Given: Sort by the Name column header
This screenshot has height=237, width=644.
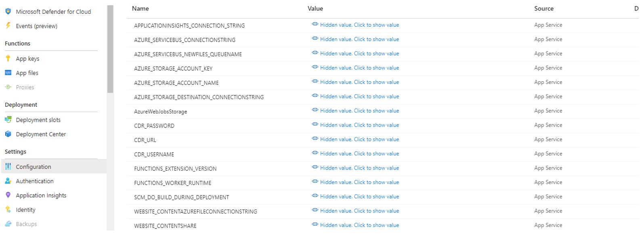Looking at the screenshot, I should click(141, 8).
